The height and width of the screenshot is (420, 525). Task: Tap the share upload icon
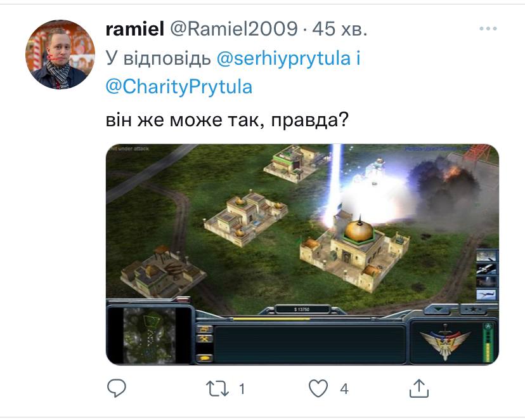pos(419,388)
